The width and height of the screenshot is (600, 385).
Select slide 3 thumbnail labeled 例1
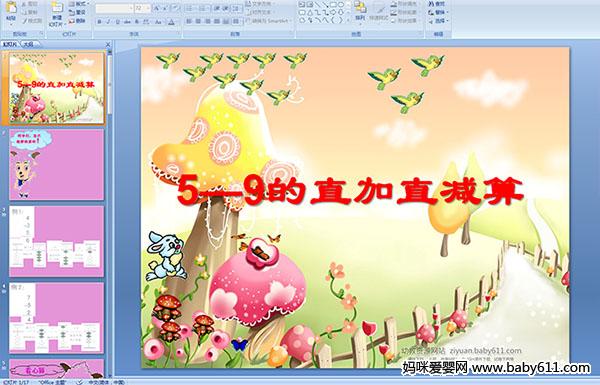pyautogui.click(x=56, y=241)
